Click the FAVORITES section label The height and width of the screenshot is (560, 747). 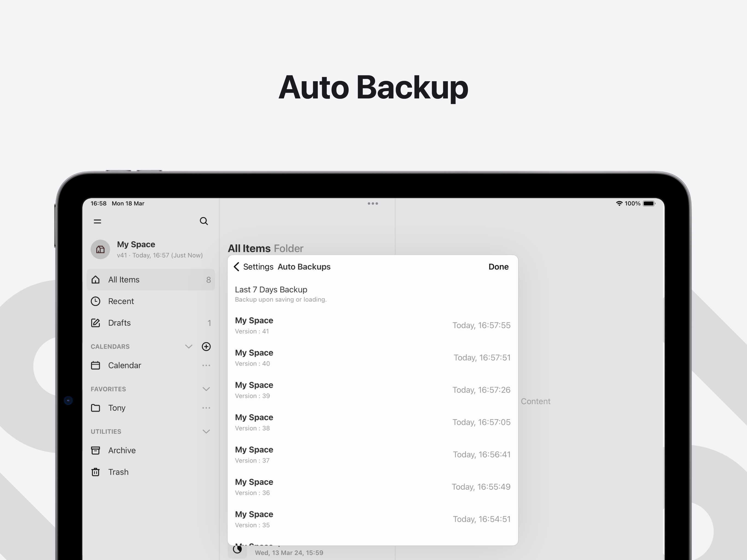click(108, 389)
